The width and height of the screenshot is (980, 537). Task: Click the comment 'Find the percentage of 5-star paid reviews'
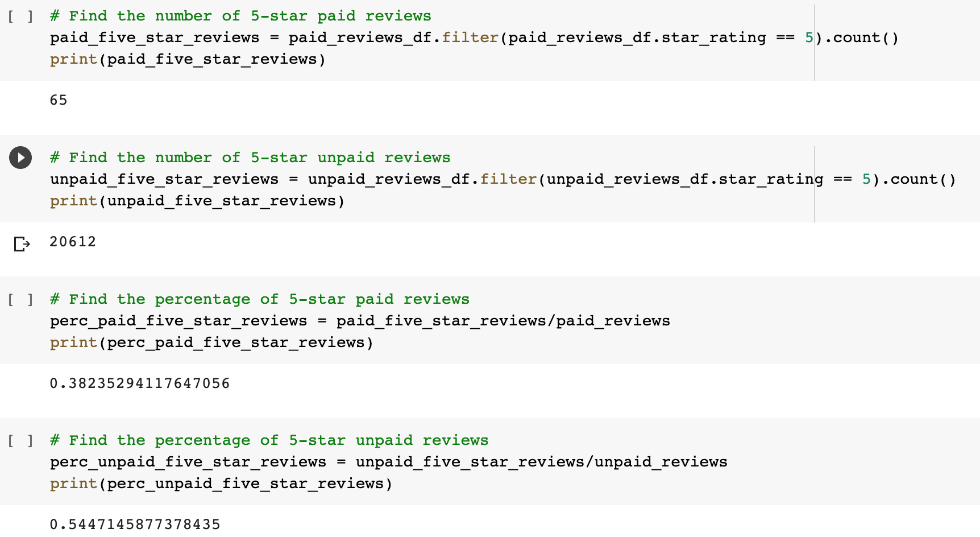[260, 299]
